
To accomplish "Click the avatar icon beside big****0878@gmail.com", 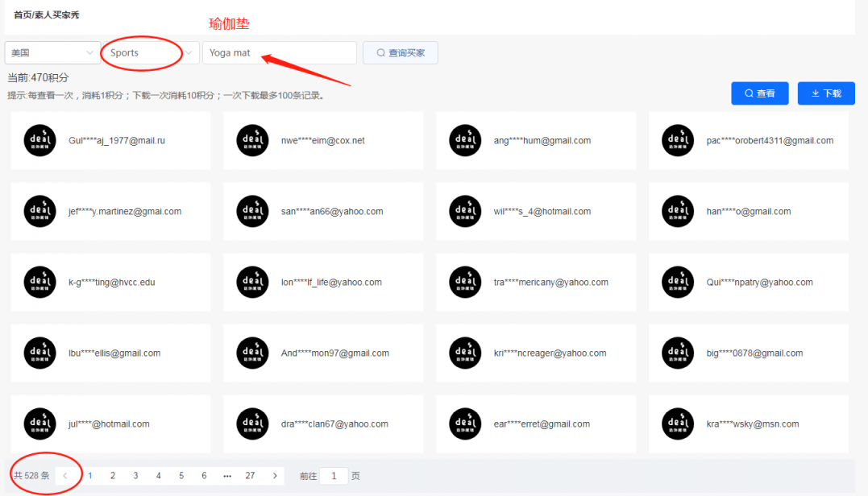I will 678,353.
